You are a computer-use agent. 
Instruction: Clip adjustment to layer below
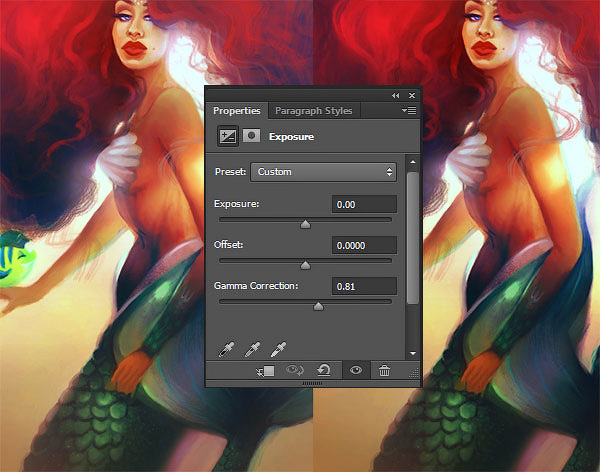coord(265,371)
